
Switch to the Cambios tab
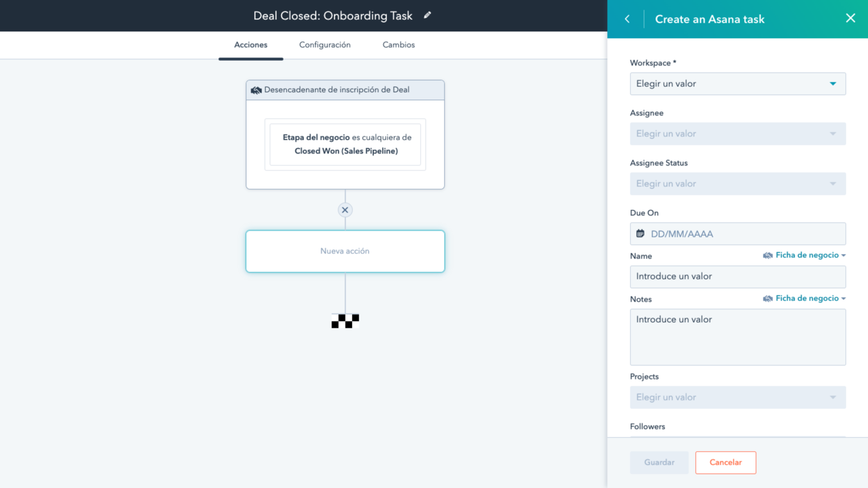point(398,45)
